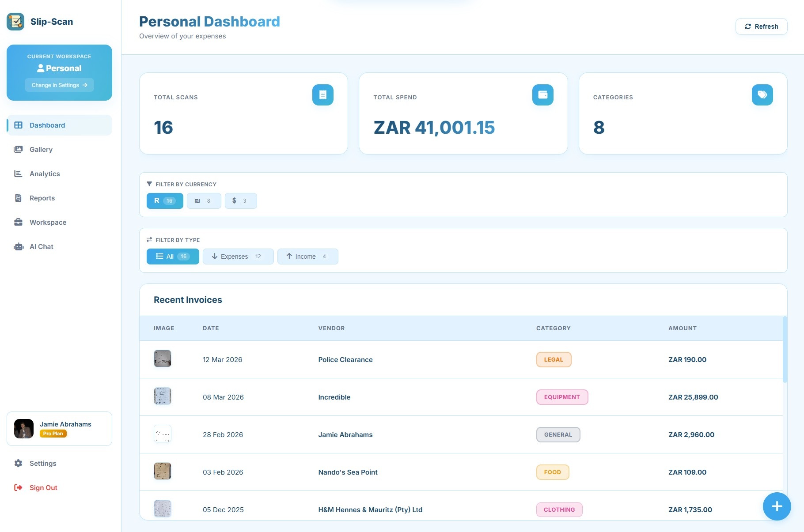Open AI Chat from the sidebar
Viewport: 804px width, 532px height.
click(x=18, y=246)
